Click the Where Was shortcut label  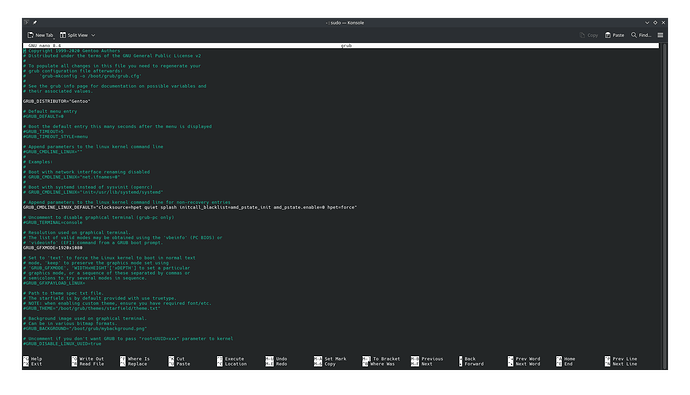[x=382, y=364]
